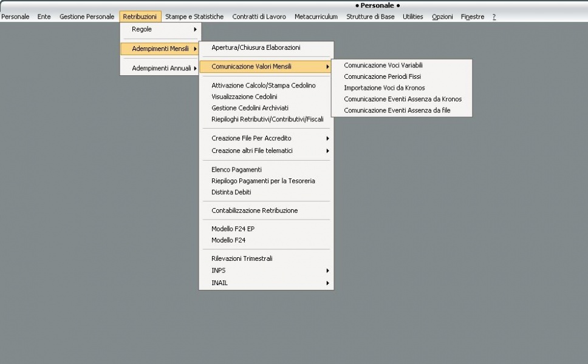Expand Adempimenti Annuali submenu
This screenshot has width=588, height=364.
(x=160, y=68)
